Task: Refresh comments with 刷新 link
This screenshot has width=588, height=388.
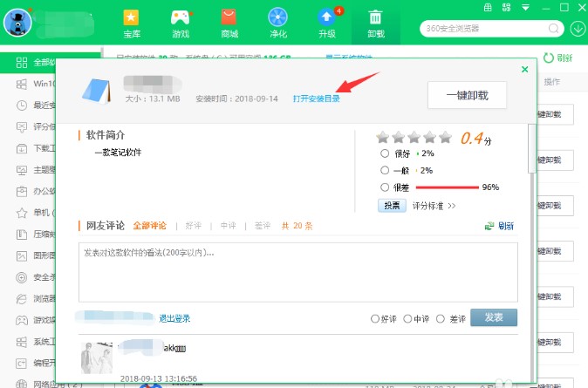Action: (500, 226)
